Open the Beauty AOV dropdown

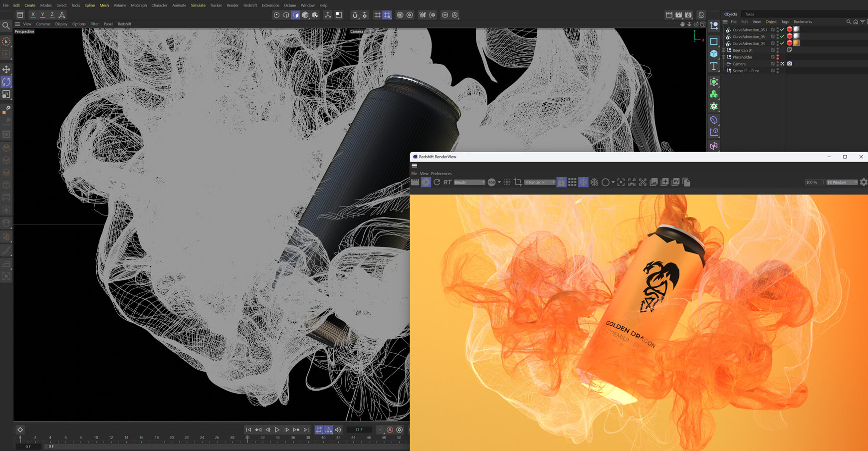[469, 183]
